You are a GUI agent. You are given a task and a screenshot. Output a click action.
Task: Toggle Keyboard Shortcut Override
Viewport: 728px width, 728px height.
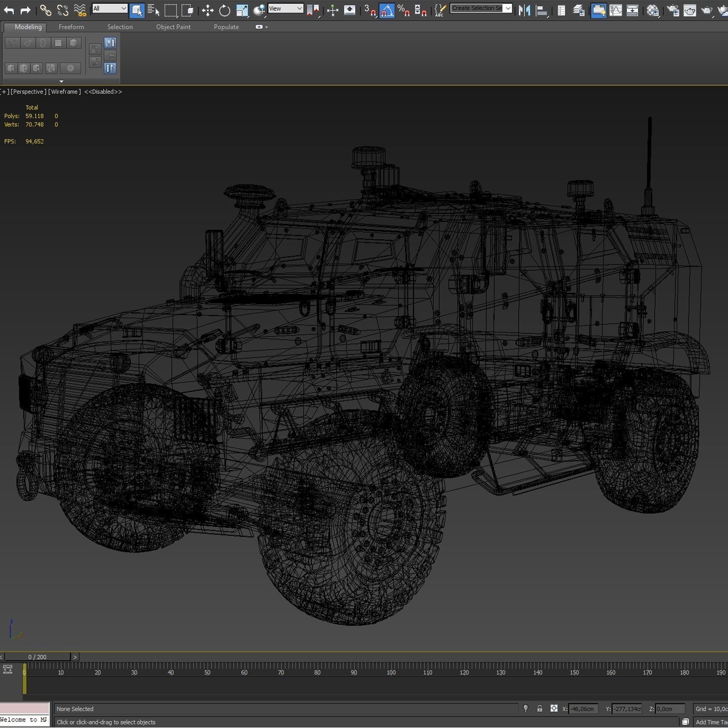coord(349,10)
